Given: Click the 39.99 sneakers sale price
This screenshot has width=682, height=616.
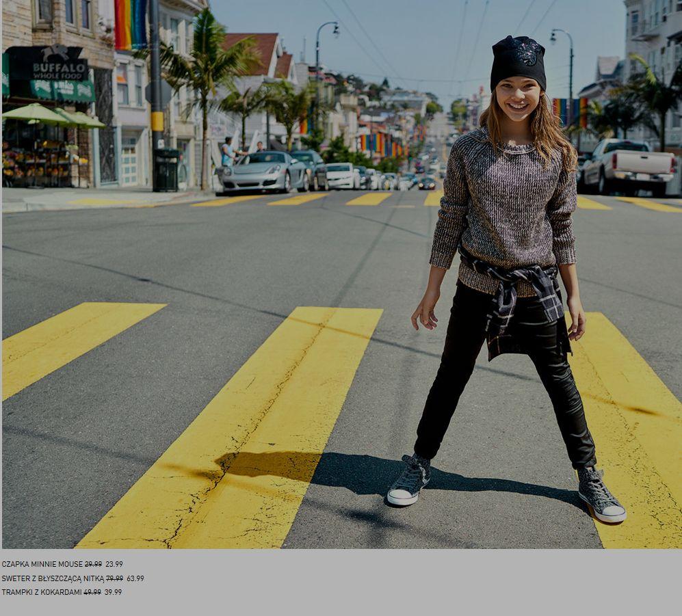Looking at the screenshot, I should pos(114,592).
